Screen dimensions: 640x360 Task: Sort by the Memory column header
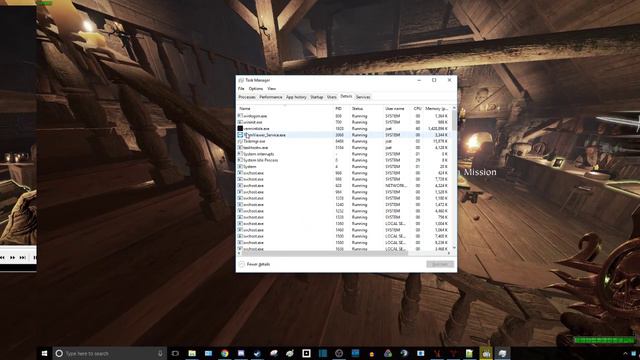coord(437,109)
